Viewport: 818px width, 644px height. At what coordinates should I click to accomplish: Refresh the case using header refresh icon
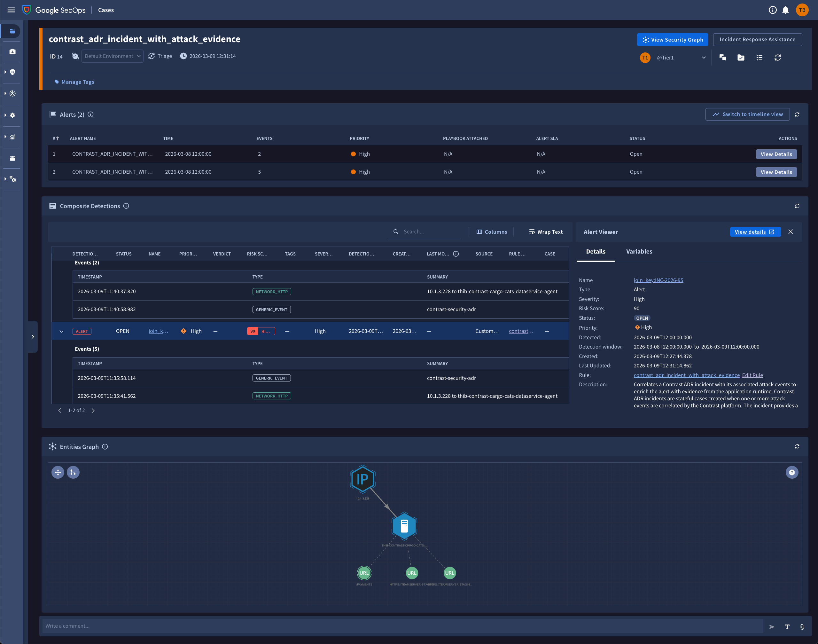click(x=778, y=58)
